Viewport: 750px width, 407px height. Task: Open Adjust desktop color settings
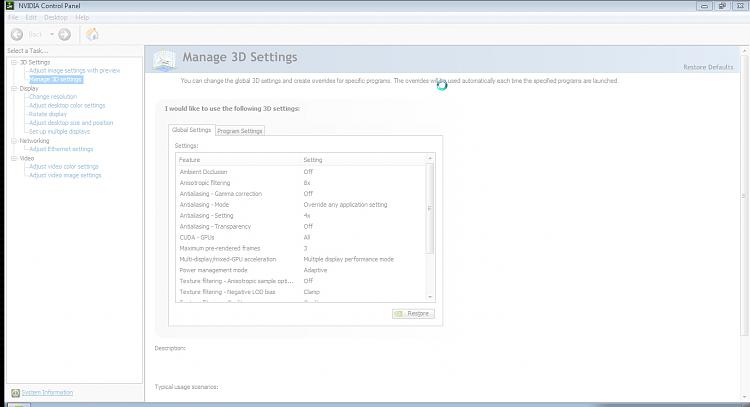[x=67, y=106]
